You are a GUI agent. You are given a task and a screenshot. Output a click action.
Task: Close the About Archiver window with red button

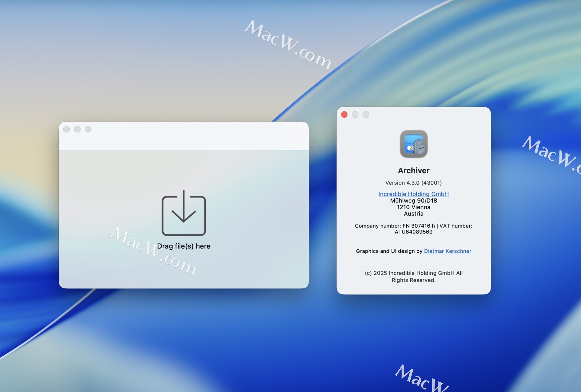344,114
